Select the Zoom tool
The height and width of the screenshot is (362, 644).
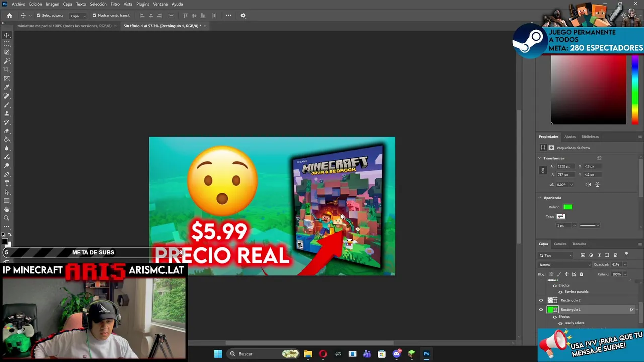pos(7,218)
